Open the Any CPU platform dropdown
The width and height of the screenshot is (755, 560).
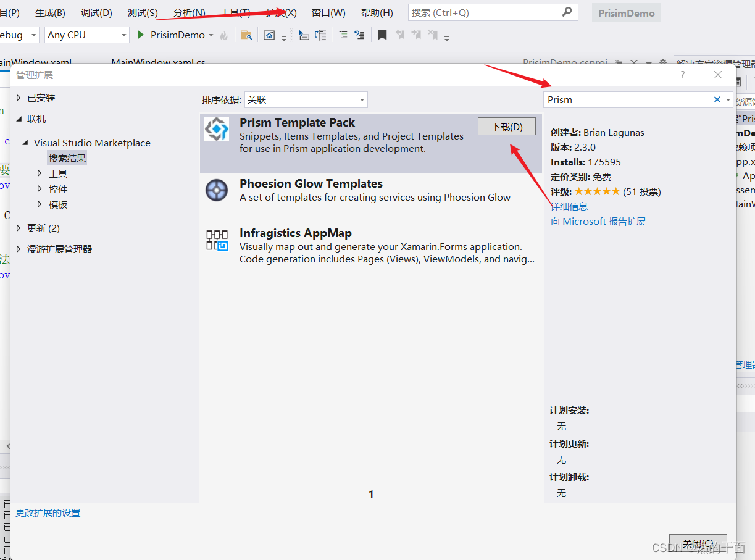click(x=87, y=35)
